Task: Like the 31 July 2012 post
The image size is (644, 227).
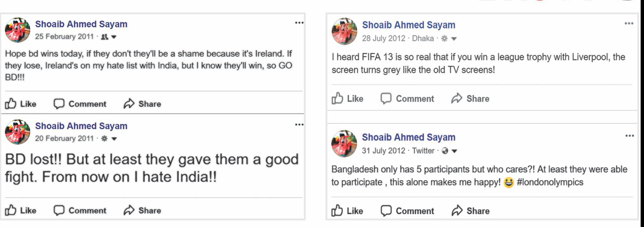Action: (x=348, y=211)
